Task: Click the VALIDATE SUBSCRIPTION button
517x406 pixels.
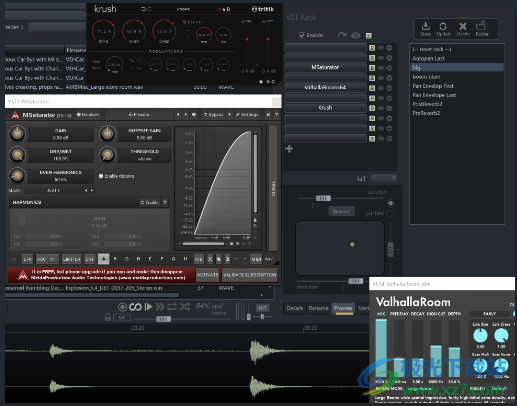Action: point(250,275)
